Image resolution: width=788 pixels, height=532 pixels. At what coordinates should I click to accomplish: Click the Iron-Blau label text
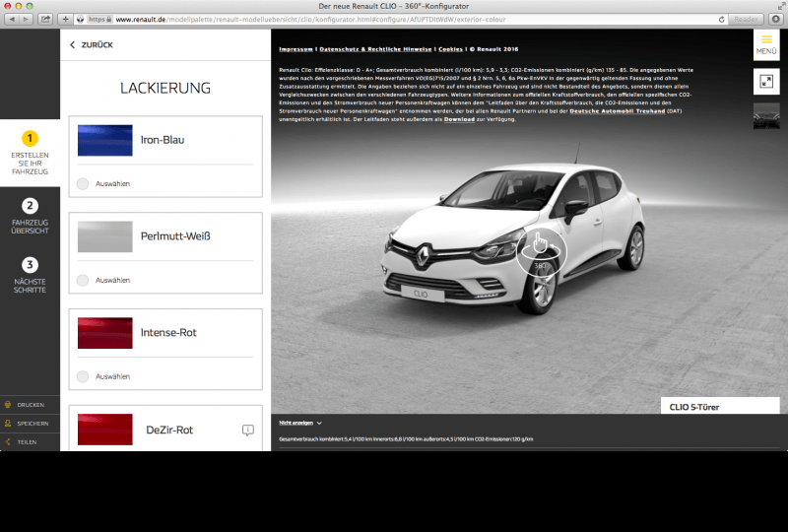[x=163, y=140]
